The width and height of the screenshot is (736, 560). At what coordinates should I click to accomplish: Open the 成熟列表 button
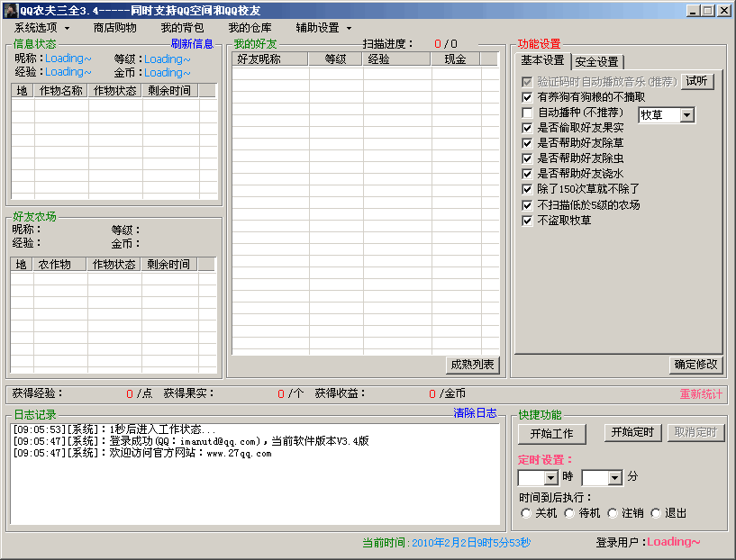coord(472,365)
